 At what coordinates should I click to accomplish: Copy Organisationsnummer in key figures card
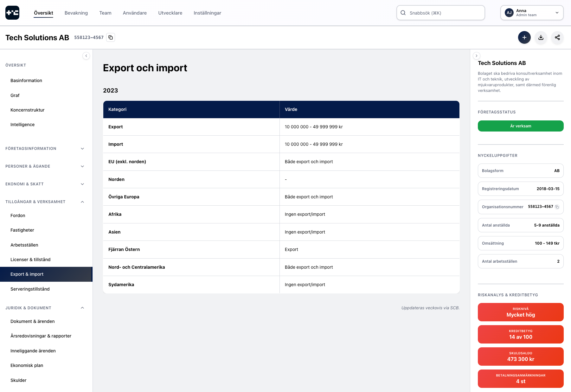pos(557,207)
